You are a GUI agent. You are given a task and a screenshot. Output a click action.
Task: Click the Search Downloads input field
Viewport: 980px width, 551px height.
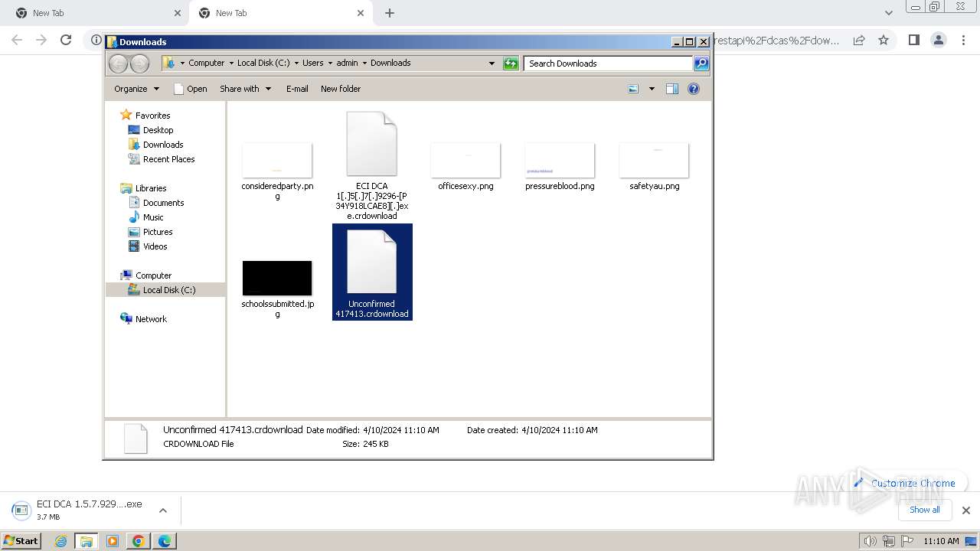(609, 64)
